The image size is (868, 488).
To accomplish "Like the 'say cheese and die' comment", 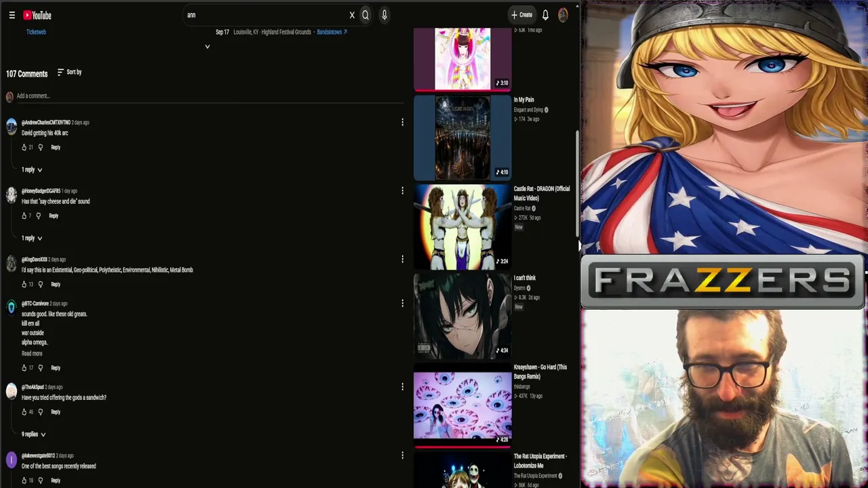I will point(24,216).
